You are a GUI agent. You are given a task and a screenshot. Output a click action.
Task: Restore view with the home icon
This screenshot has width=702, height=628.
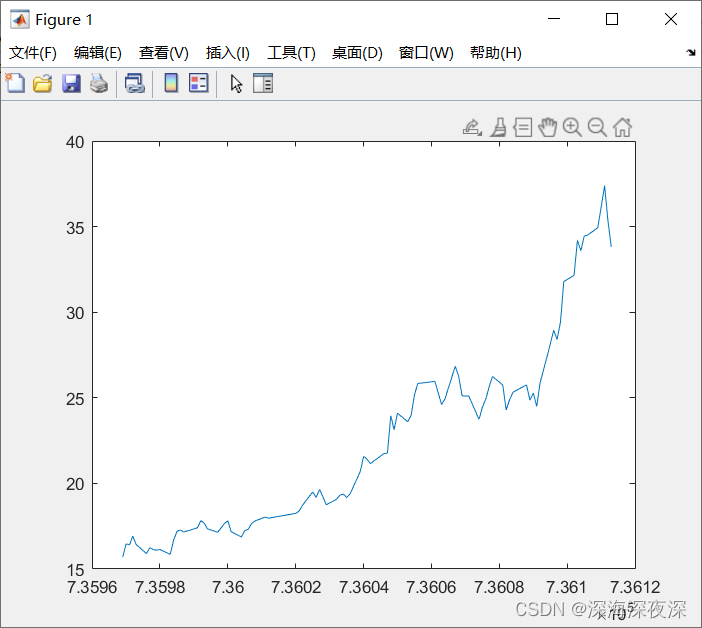click(x=622, y=128)
